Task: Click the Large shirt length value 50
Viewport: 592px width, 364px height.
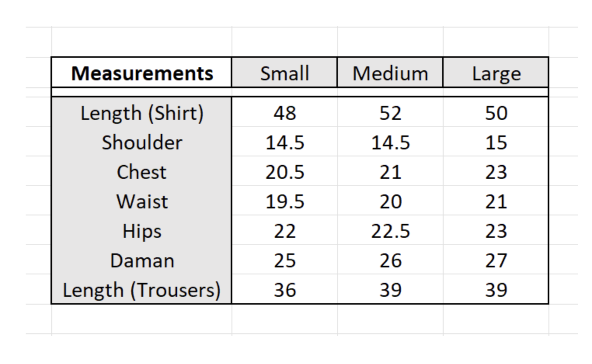Action: pos(496,113)
